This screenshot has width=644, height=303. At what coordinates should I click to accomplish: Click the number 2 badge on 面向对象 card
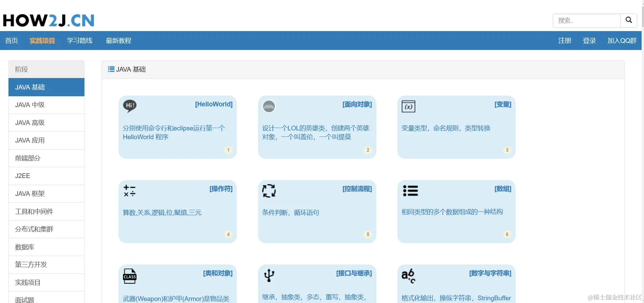(x=368, y=150)
